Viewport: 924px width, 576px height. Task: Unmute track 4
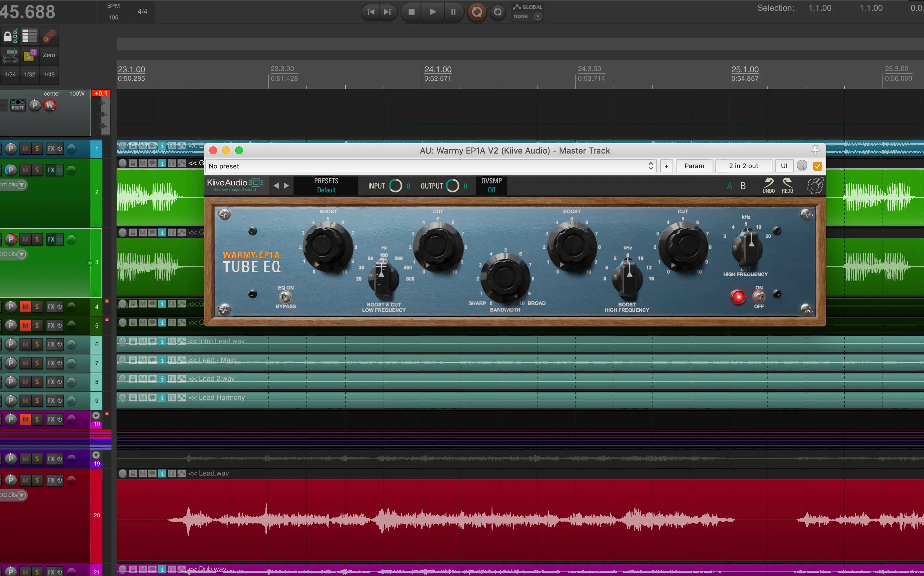tap(25, 307)
